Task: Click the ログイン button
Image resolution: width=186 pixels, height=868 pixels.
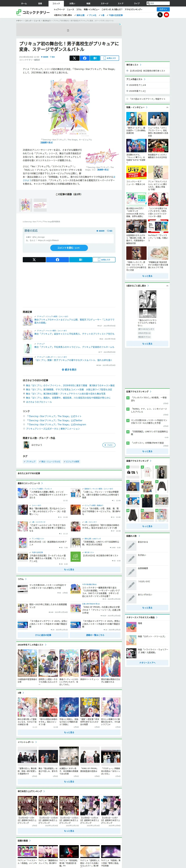Action: 163,9
